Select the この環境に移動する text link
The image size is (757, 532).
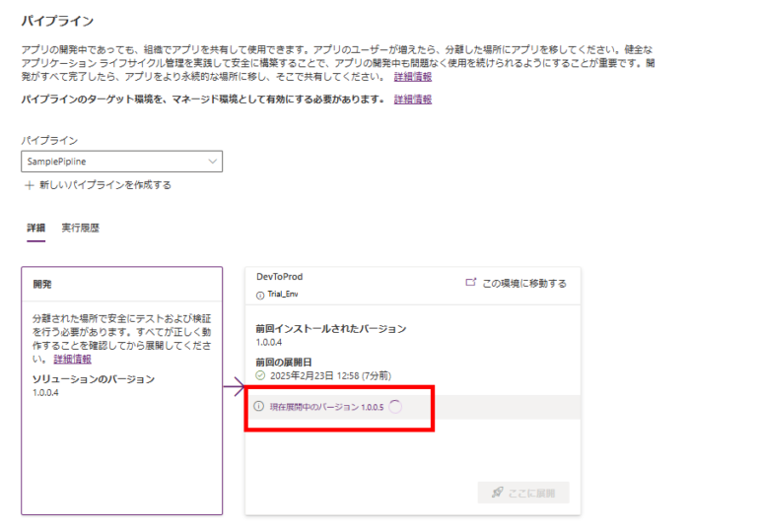coord(523,283)
